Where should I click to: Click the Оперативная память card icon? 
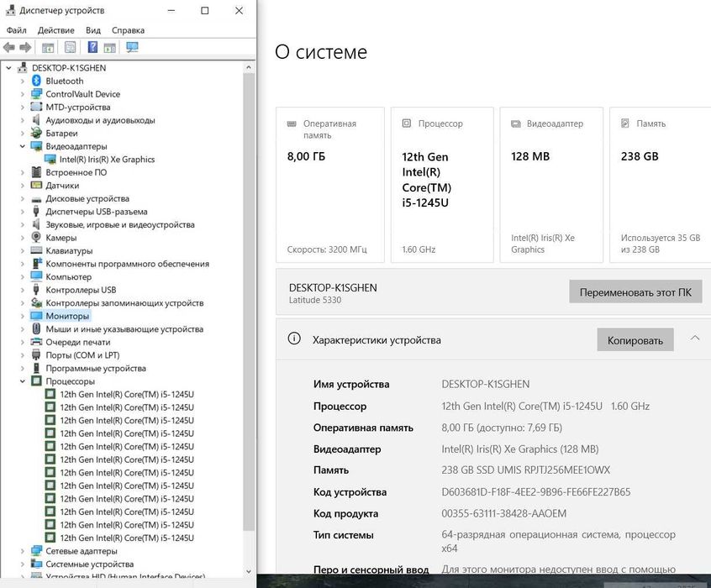(x=292, y=123)
